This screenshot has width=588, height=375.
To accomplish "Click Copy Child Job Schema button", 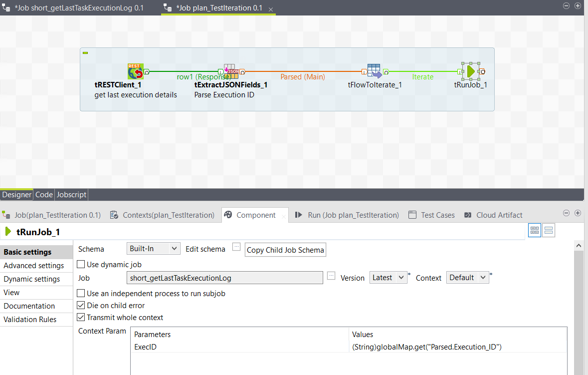I will click(x=285, y=250).
